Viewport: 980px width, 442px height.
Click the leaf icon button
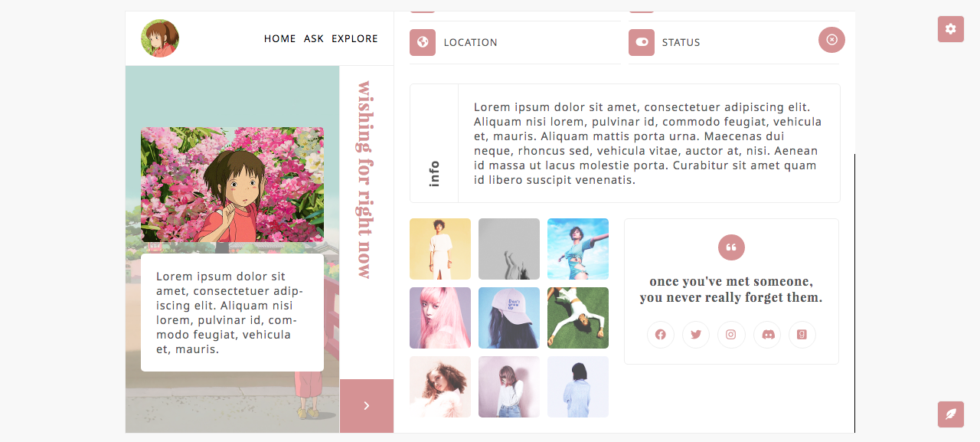[x=951, y=414]
